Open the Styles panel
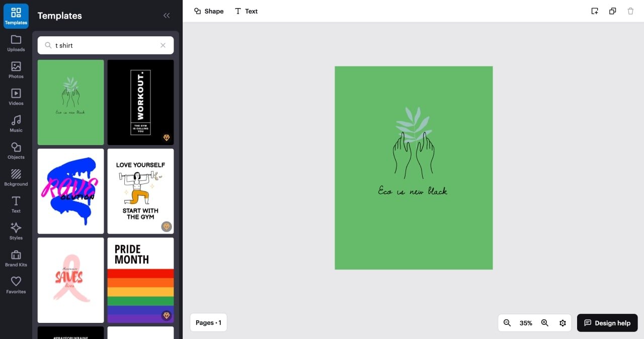644x339 pixels. point(16,231)
